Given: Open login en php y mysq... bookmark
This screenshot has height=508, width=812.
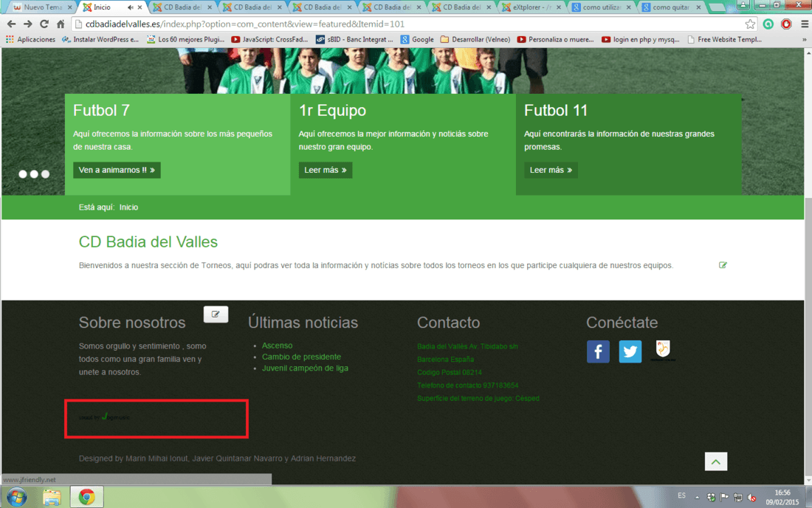Looking at the screenshot, I should [641, 39].
